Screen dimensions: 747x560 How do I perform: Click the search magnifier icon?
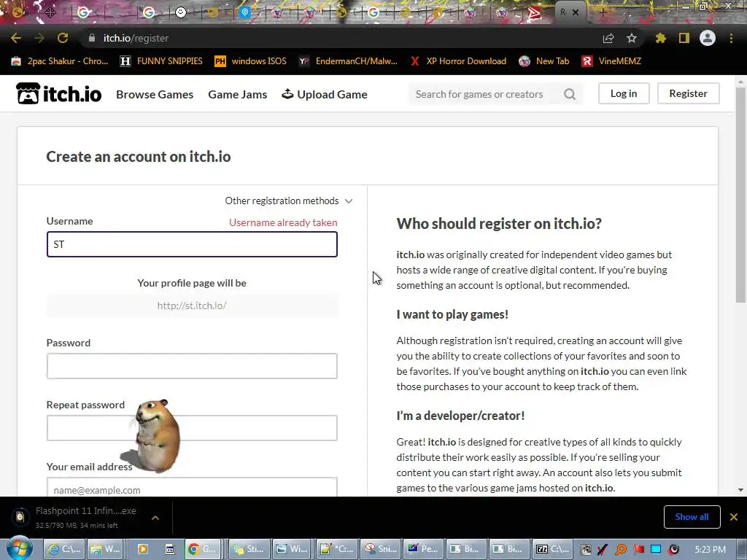point(570,94)
